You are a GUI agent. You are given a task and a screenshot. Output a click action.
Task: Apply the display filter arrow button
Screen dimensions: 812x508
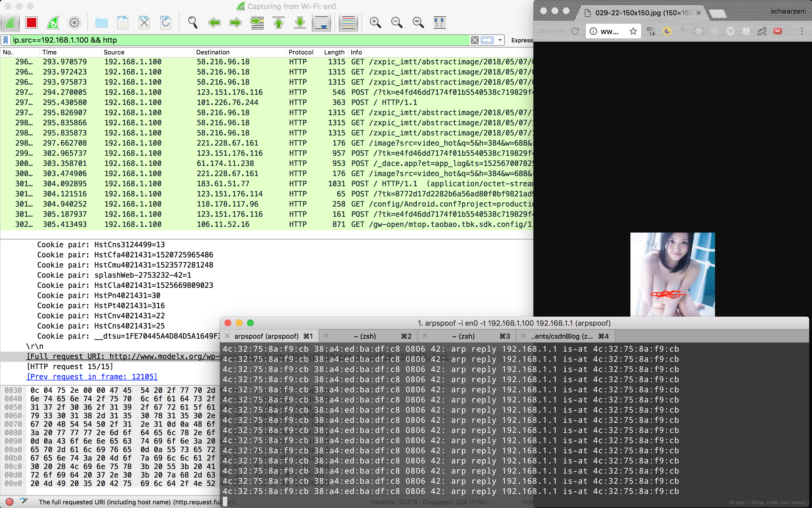[487, 40]
